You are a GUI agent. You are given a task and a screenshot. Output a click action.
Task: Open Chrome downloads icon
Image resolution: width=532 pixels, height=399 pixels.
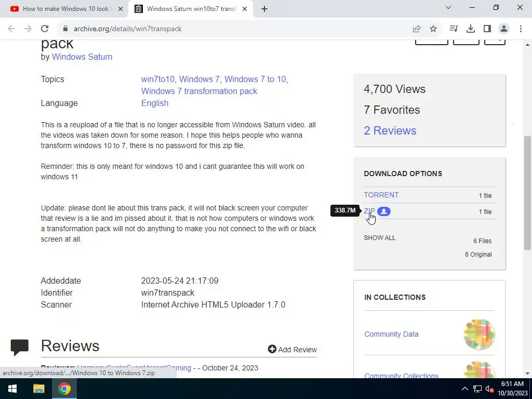(x=471, y=29)
